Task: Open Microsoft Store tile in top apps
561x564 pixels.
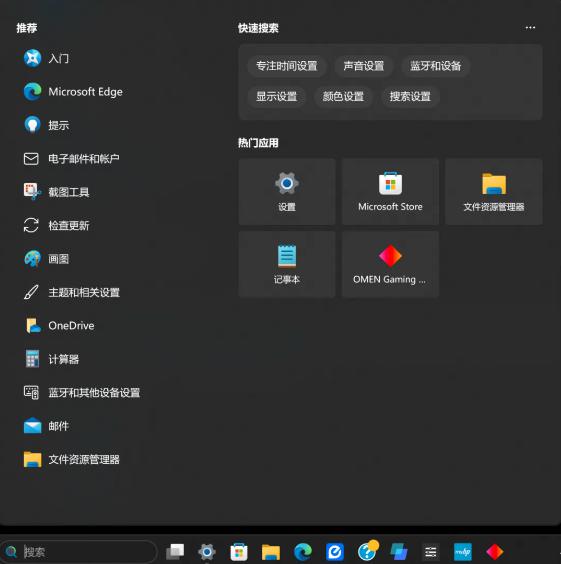Action: pyautogui.click(x=390, y=192)
